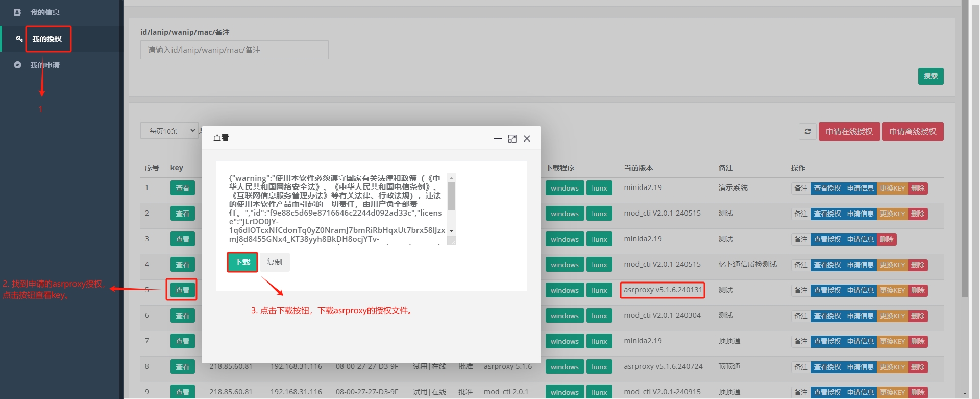Image resolution: width=980 pixels, height=399 pixels.
Task: Open the 我的信息 sidebar item
Action: tap(45, 12)
